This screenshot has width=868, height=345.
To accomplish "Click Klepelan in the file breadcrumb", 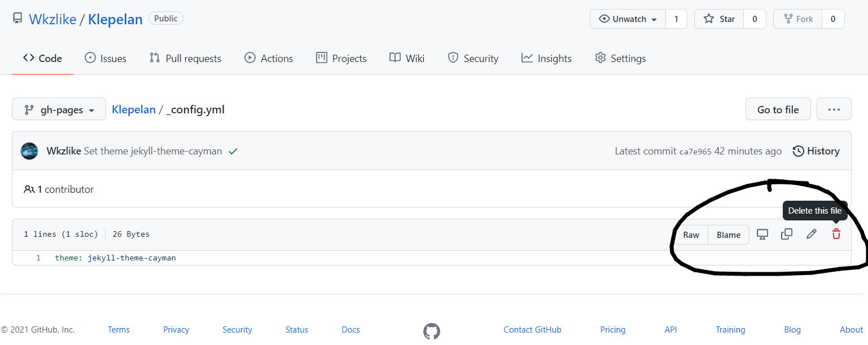I will click(134, 109).
